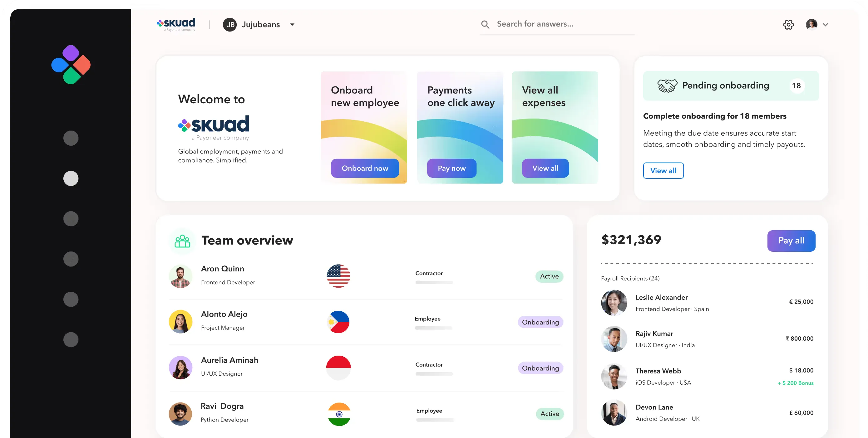Expand the Jujubeans company dropdown
Screen dimensions: 868x438
(x=292, y=25)
